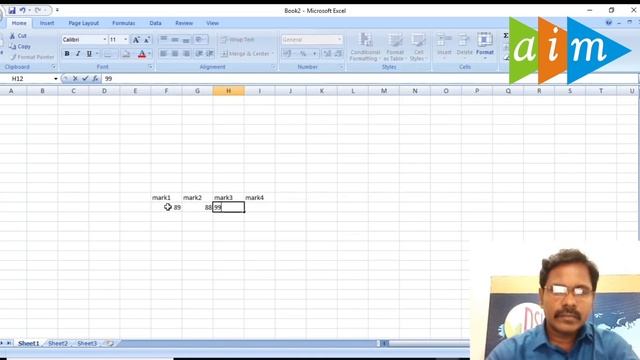This screenshot has width=640, height=360.
Task: Open Cell Styles gallery
Action: (418, 47)
